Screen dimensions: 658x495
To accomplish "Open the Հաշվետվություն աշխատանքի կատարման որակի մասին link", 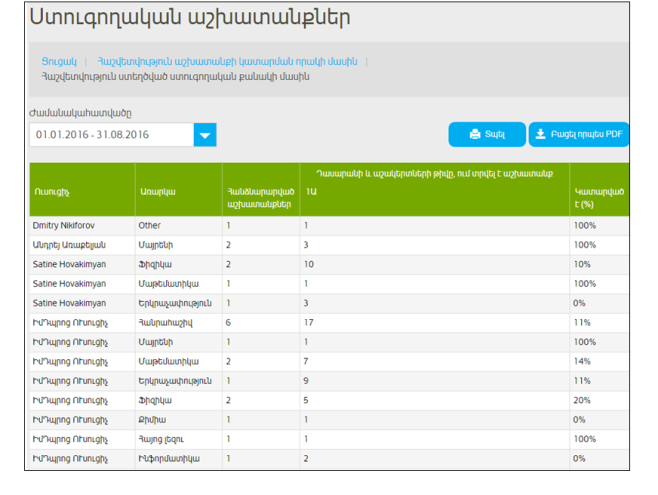I will tap(227, 62).
